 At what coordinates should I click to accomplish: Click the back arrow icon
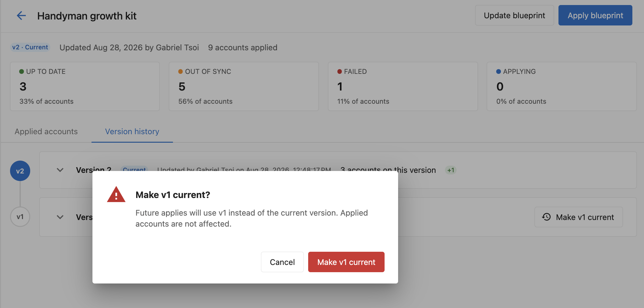(x=21, y=16)
